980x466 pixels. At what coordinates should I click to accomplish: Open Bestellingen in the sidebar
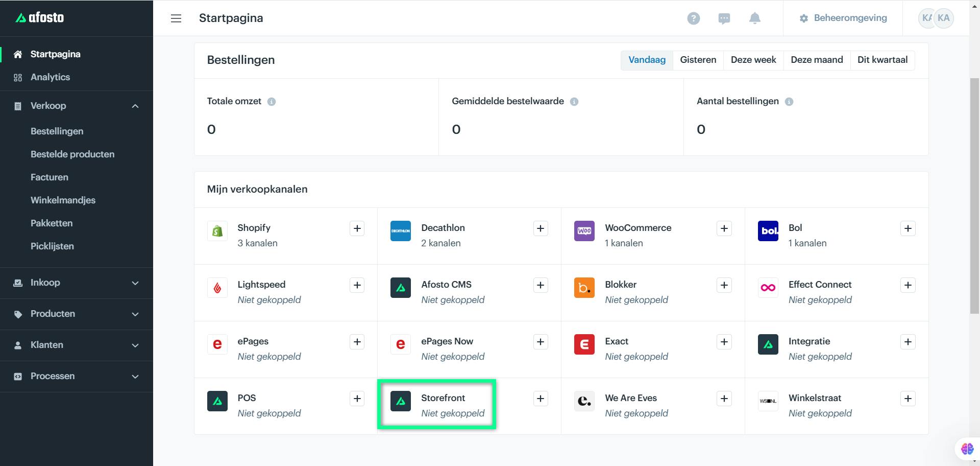(57, 131)
